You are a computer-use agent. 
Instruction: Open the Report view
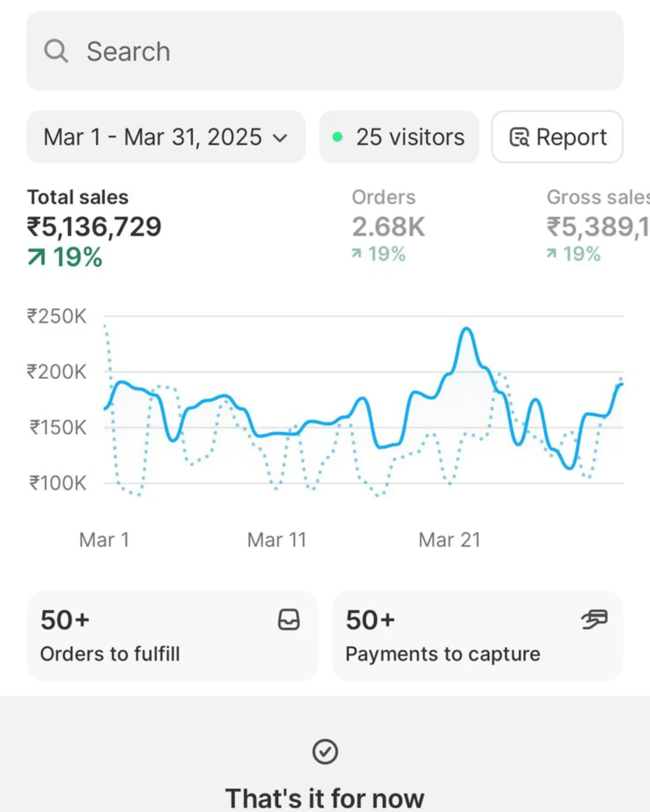coord(556,137)
